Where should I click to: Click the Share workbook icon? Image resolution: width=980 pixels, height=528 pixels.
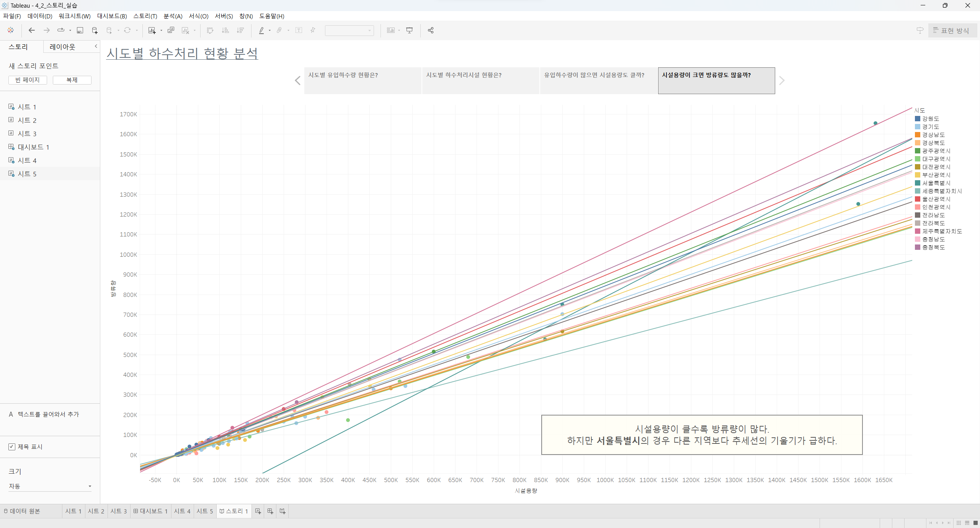[x=431, y=30]
